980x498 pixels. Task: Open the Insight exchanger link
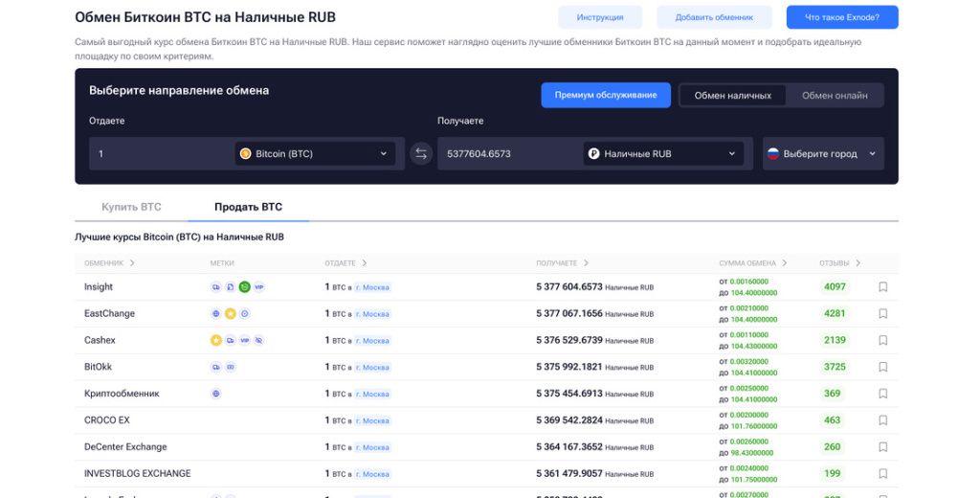coord(99,287)
